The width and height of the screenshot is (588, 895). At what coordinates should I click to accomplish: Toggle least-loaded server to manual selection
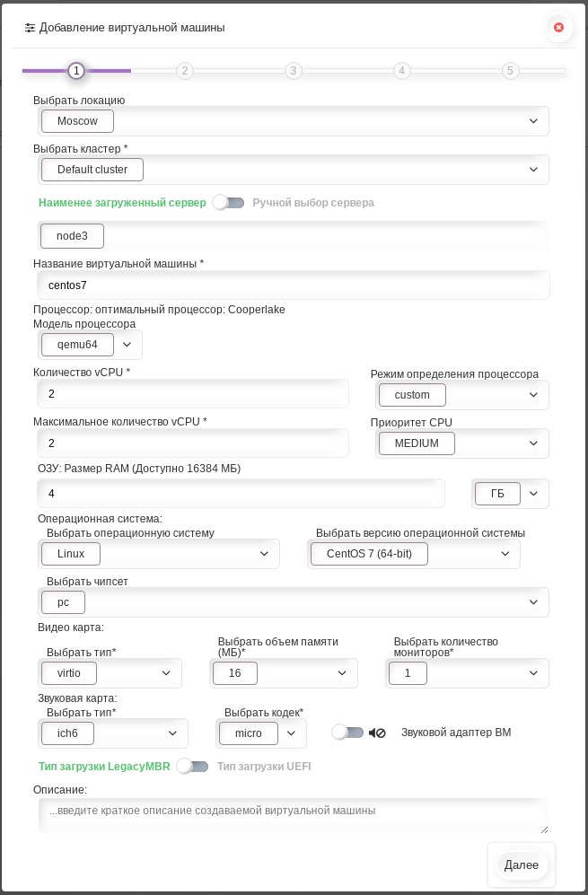(229, 203)
